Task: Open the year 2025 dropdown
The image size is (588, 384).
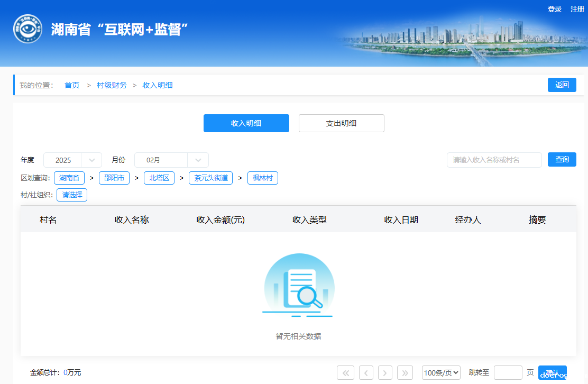Action: click(72, 160)
